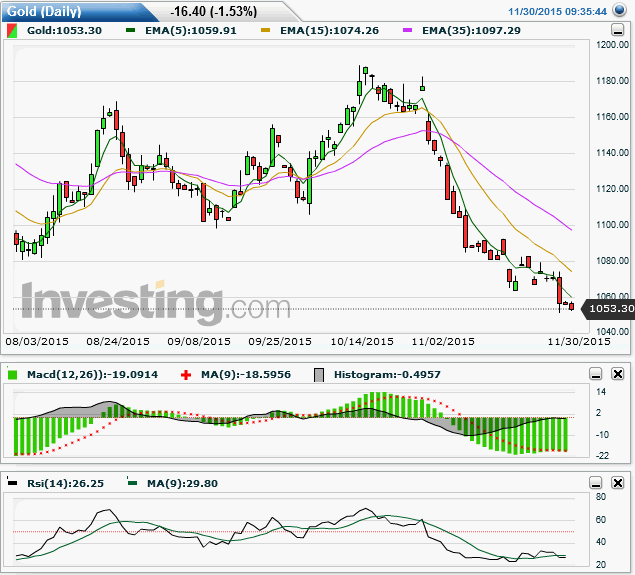Click the 08/24/2015 date axis label
635x575 pixels.
(118, 342)
